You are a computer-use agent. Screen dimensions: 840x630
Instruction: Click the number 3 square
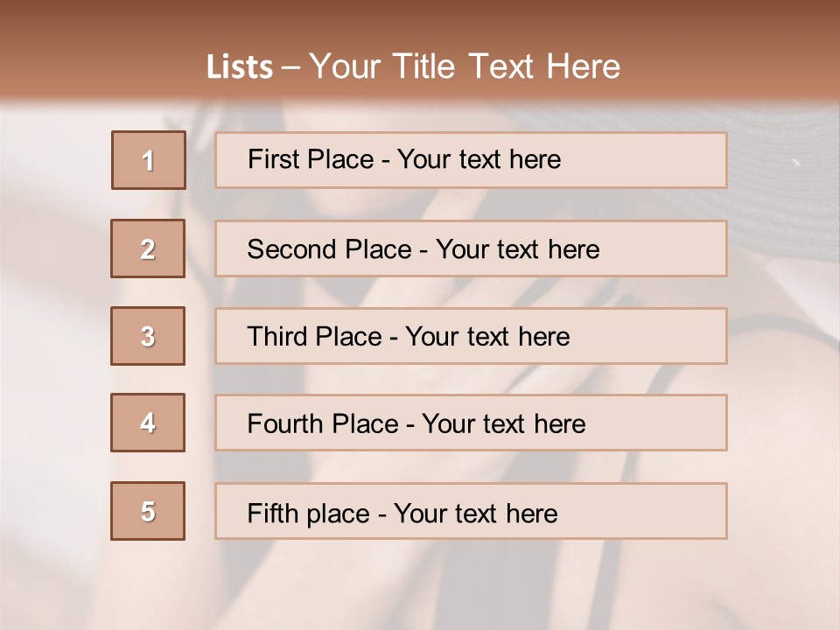[x=148, y=336]
